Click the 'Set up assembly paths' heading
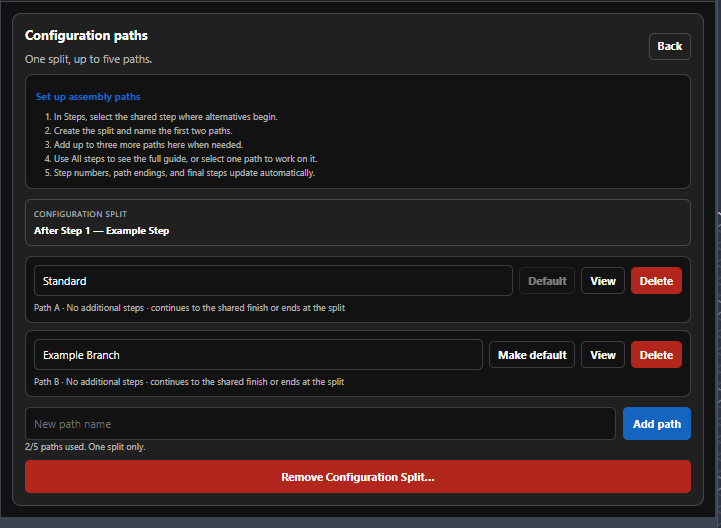The width and height of the screenshot is (721, 528). point(88,97)
